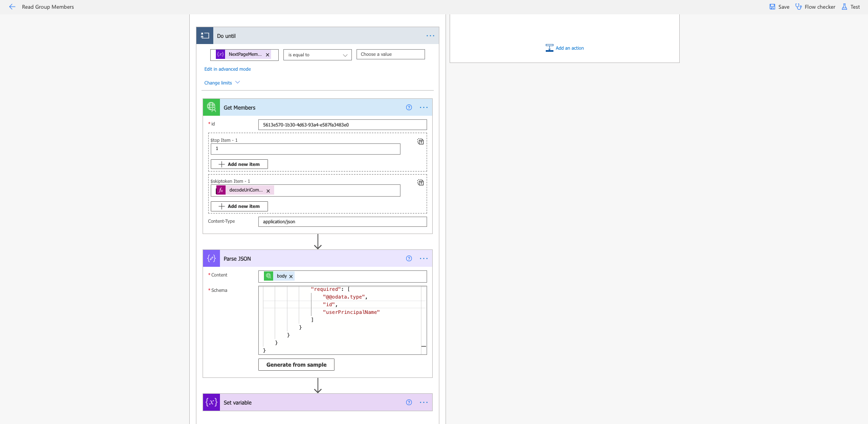The width and height of the screenshot is (868, 424).
Task: Expand the Get Members header title
Action: coord(239,108)
